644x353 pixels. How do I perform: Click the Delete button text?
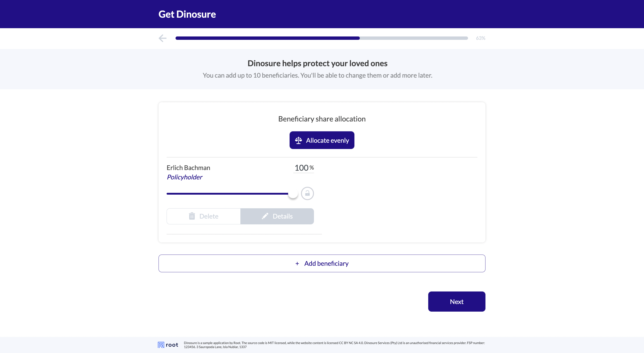209,216
